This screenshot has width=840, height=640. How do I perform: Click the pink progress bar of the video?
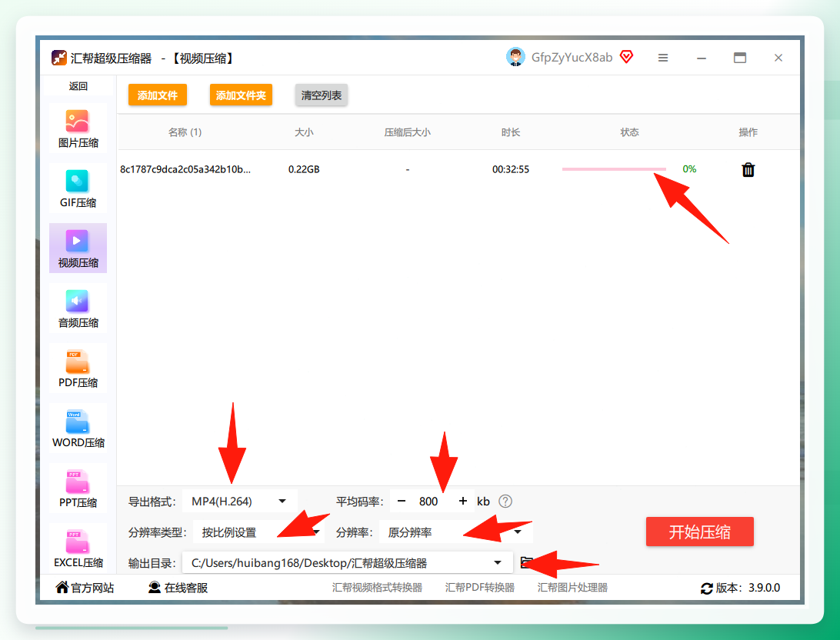coord(614,169)
